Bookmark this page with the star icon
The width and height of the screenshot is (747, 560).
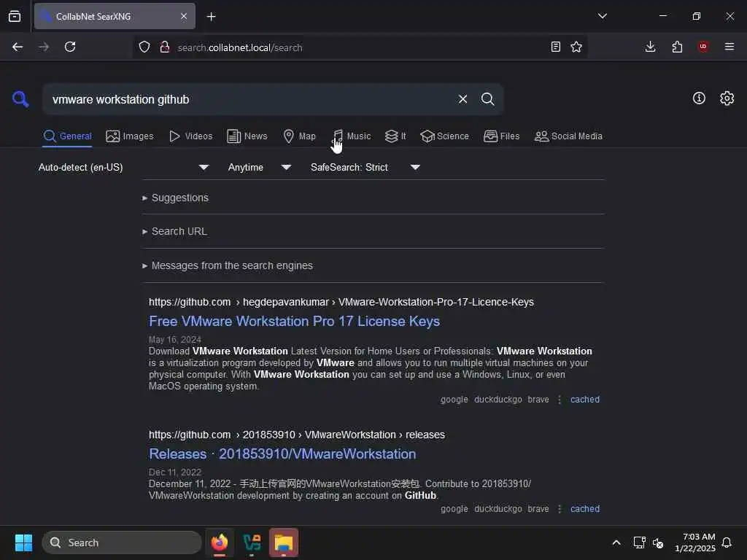[x=576, y=47]
